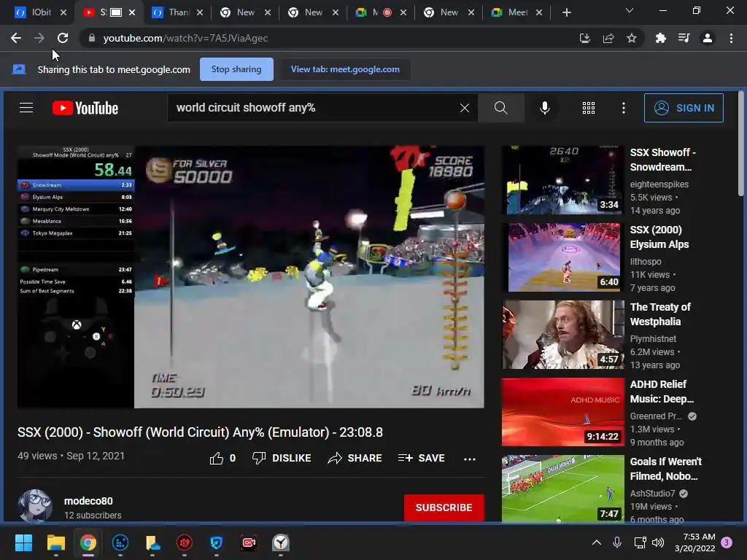Open more actions ellipsis under video
The height and width of the screenshot is (560, 747).
[469, 459]
